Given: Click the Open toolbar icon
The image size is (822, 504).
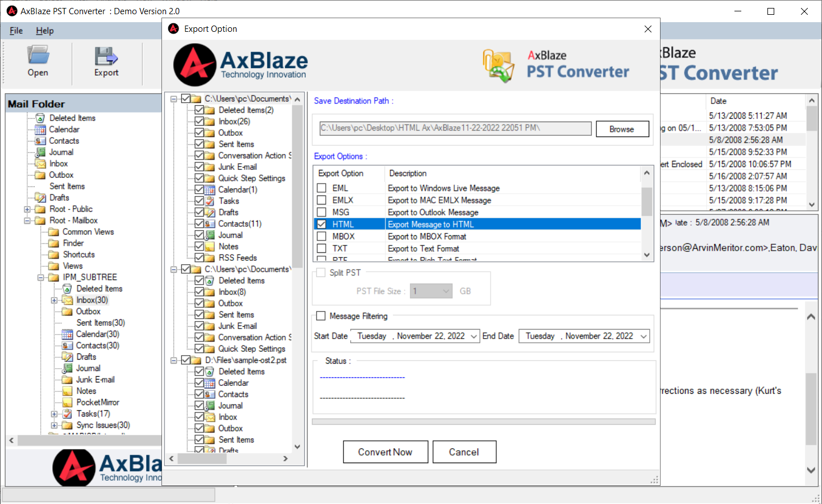Looking at the screenshot, I should (x=38, y=55).
